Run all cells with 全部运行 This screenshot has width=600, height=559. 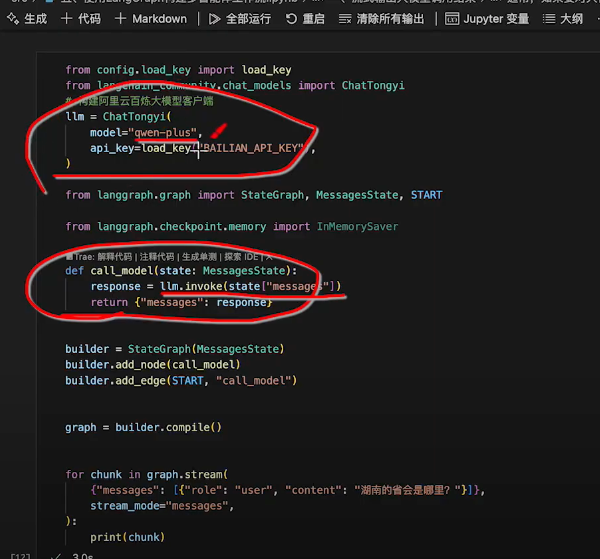pyautogui.click(x=240, y=19)
